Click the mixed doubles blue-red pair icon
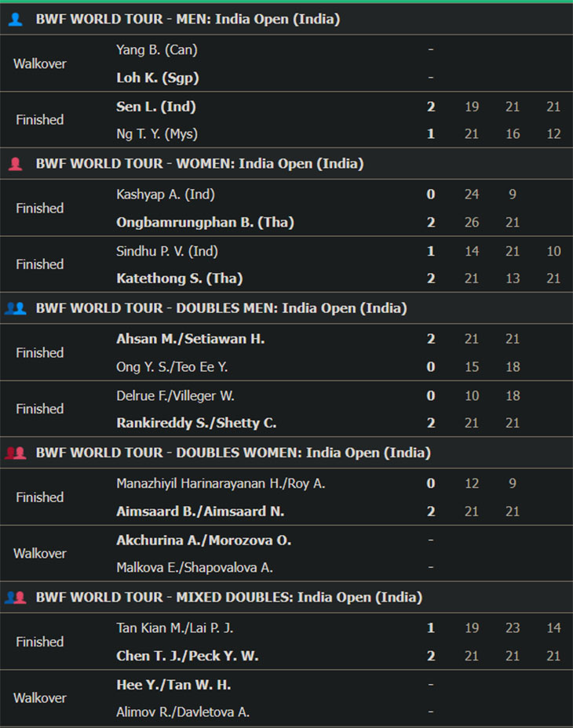 tap(16, 597)
